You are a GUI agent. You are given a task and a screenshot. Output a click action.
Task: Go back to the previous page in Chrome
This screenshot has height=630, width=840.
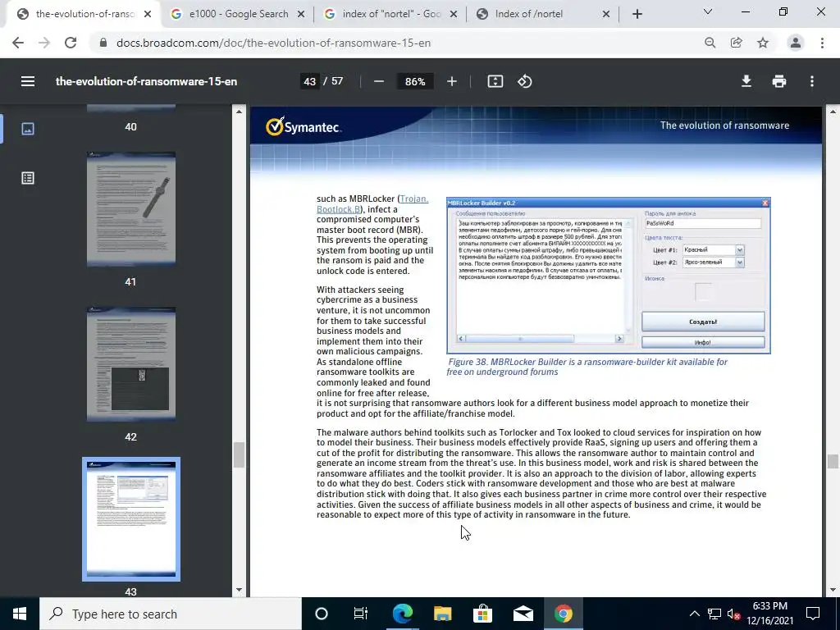click(x=18, y=43)
